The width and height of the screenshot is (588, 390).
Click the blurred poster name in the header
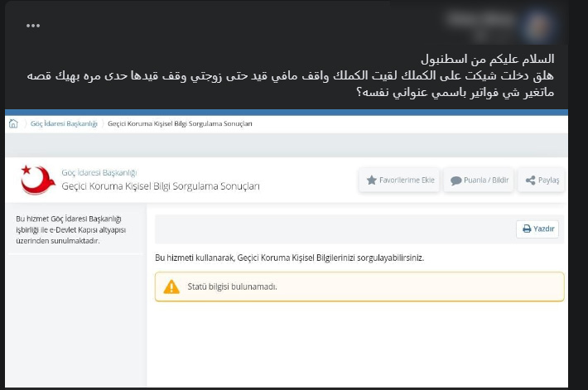click(x=481, y=19)
